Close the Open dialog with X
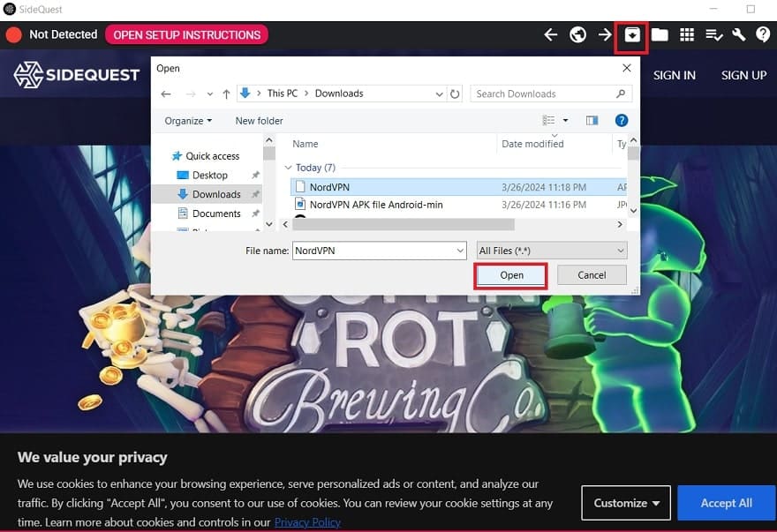 tap(626, 68)
